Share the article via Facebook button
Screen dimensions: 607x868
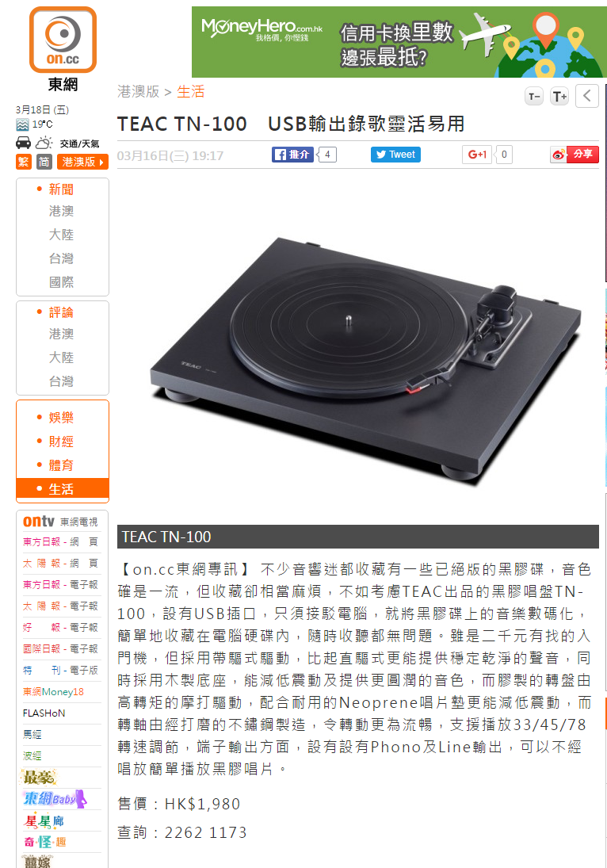(x=292, y=155)
